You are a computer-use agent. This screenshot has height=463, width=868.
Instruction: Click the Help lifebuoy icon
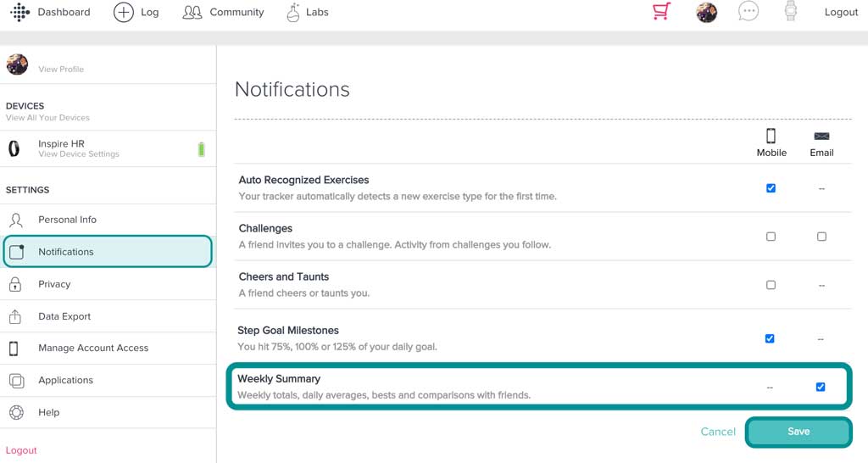coord(15,412)
